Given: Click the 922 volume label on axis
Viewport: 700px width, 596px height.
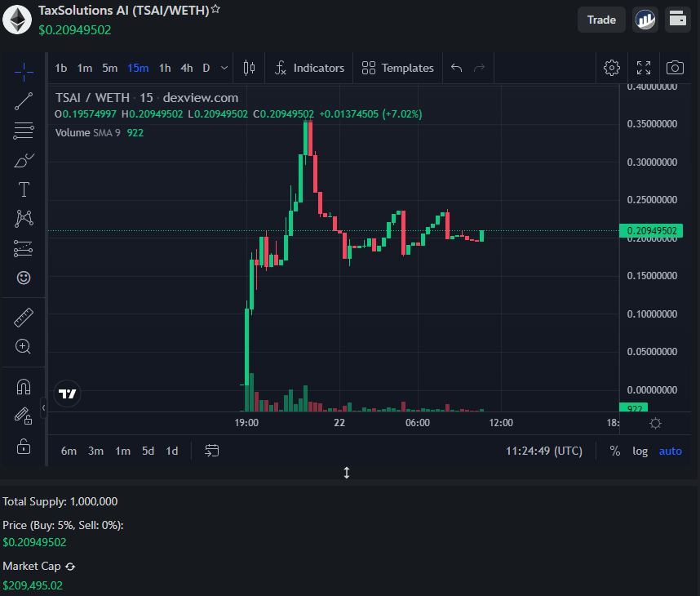Looking at the screenshot, I should (x=634, y=408).
